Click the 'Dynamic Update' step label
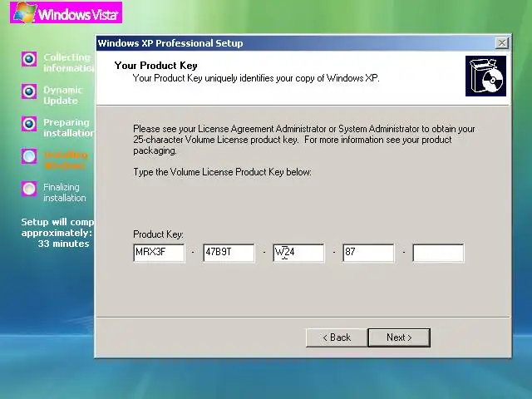Viewport: 532px width, 399px height. coord(63,96)
